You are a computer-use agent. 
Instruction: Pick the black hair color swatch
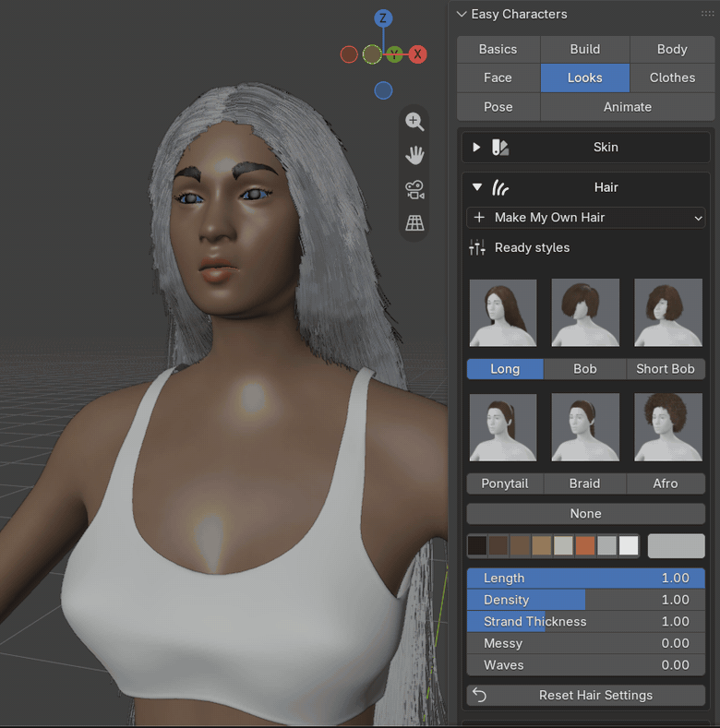pyautogui.click(x=477, y=545)
